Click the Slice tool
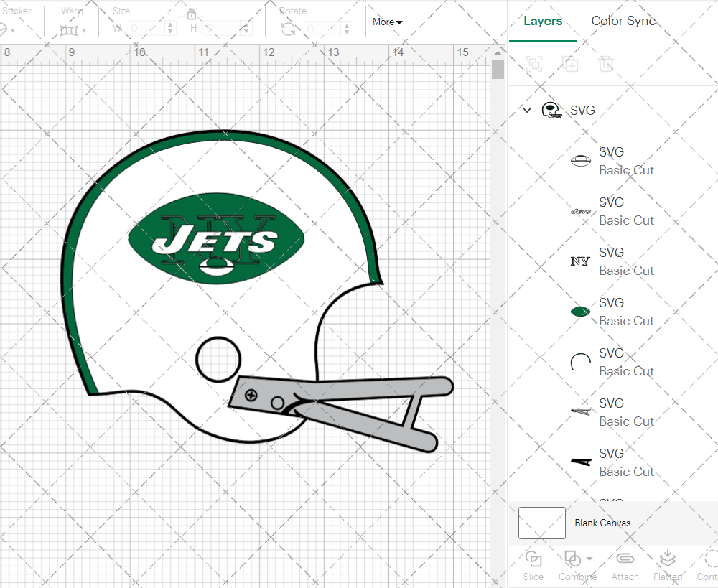Viewport: 718px width, 588px height. coord(533,566)
